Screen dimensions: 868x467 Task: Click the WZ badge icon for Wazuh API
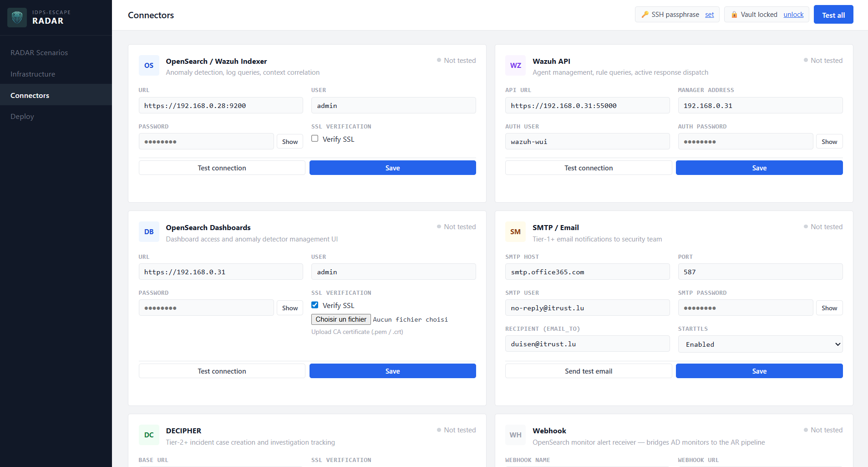(x=516, y=65)
